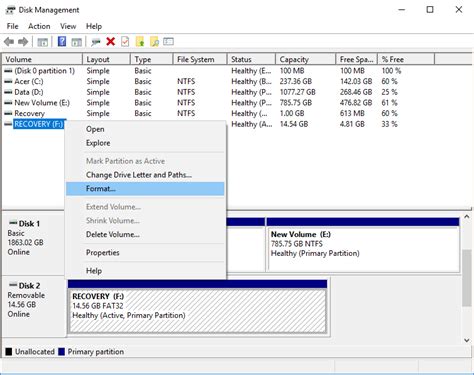Click the 1077.27 GB capacity cell
The height and width of the screenshot is (375, 474).
pyautogui.click(x=297, y=92)
